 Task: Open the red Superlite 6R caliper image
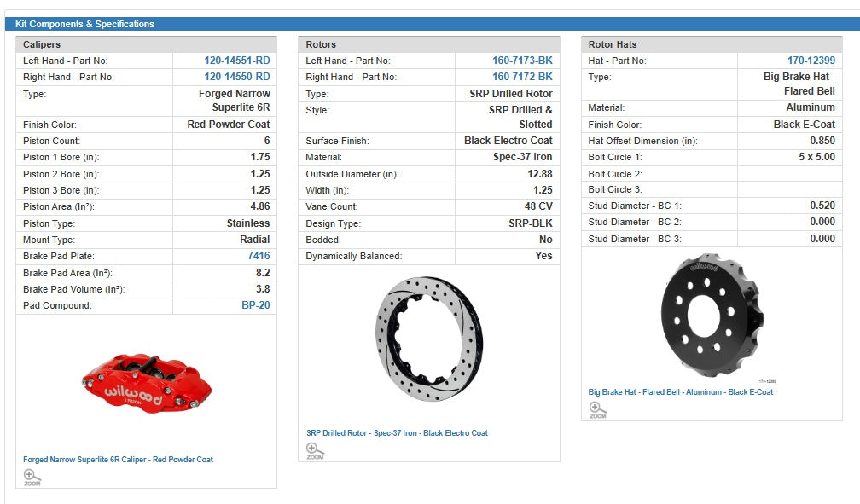point(145,385)
